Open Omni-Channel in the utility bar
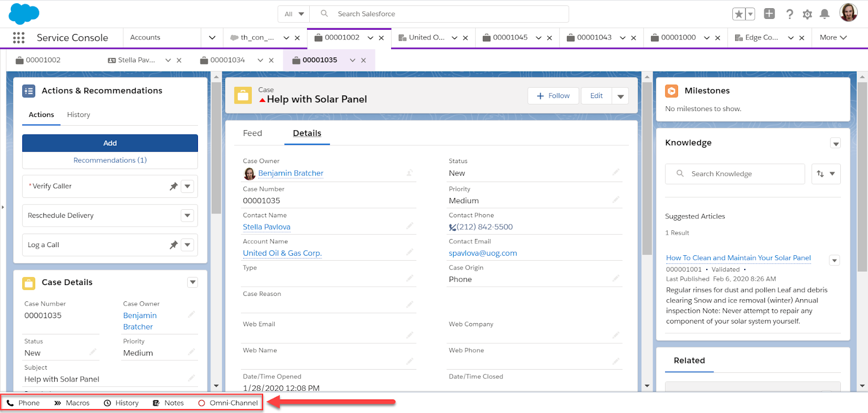This screenshot has width=868, height=413. [x=228, y=403]
